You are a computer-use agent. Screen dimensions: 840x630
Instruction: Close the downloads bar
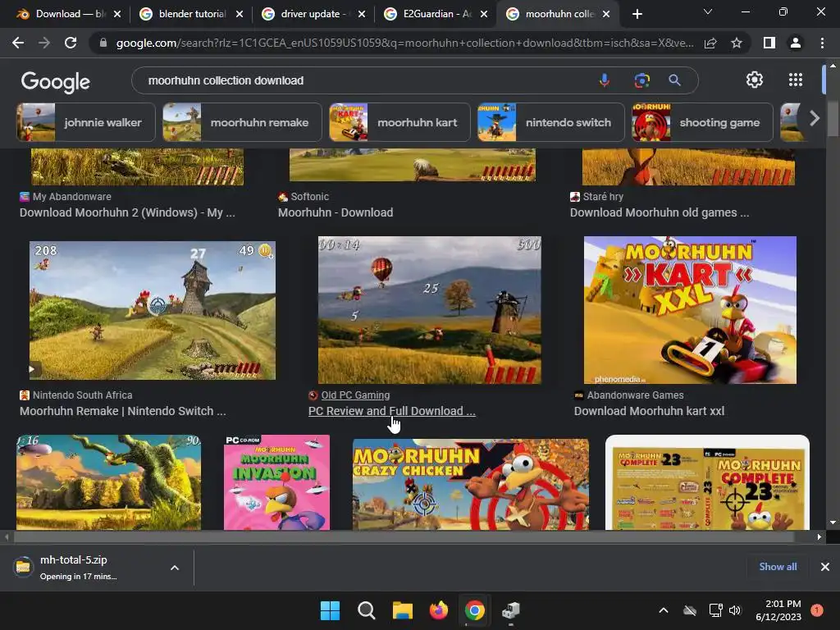click(825, 567)
